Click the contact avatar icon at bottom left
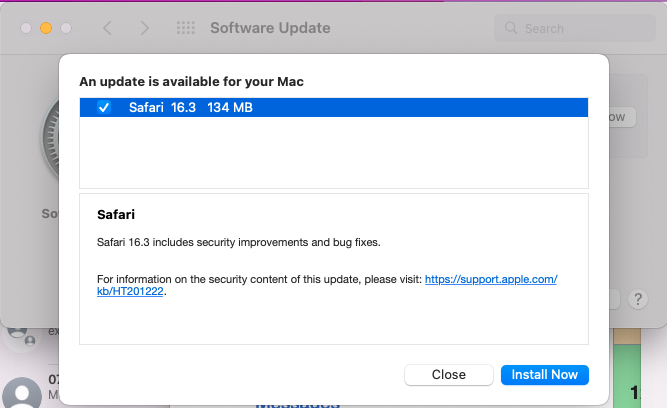Image resolution: width=667 pixels, height=408 pixels. pyautogui.click(x=20, y=391)
